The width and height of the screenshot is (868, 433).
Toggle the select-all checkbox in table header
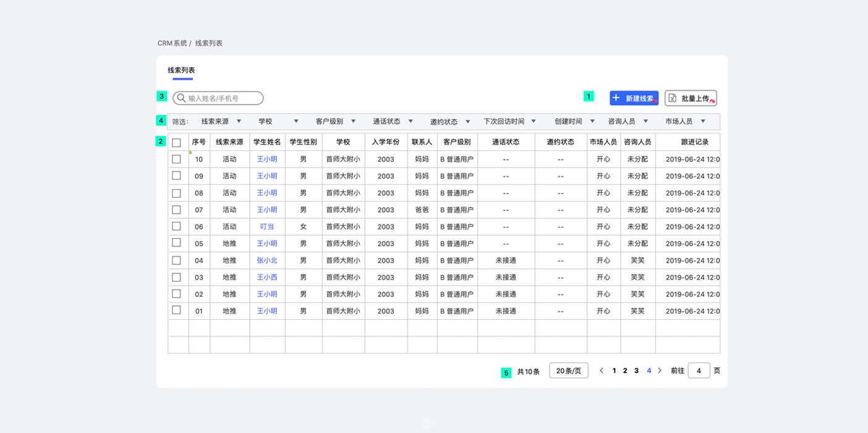[x=176, y=142]
